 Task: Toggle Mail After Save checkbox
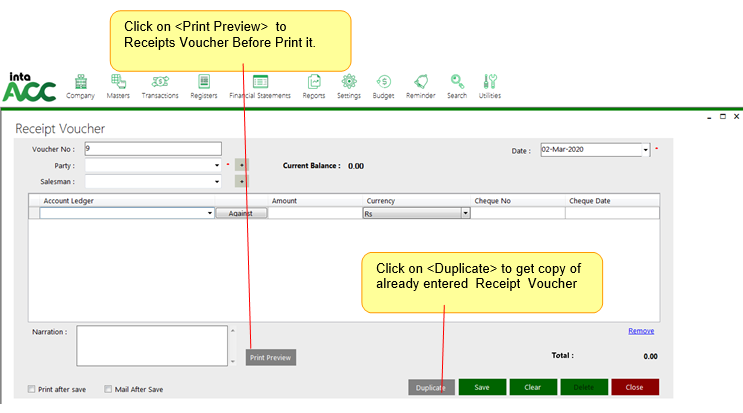(109, 389)
